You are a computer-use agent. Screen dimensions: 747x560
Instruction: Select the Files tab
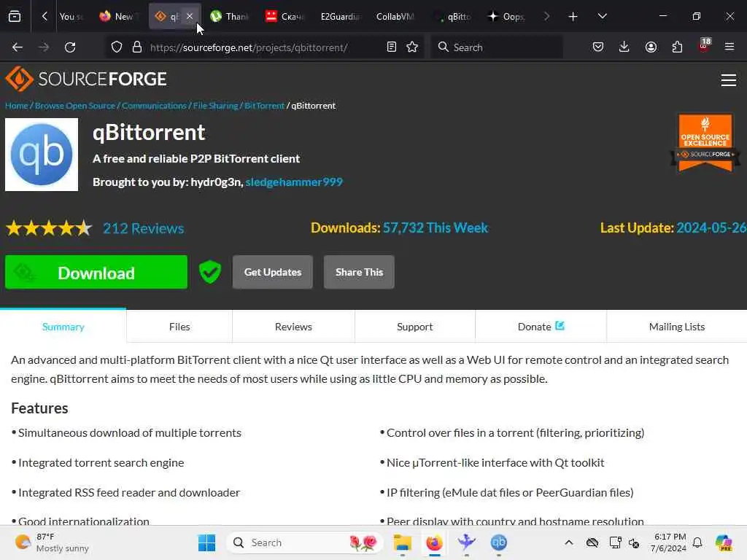click(x=179, y=327)
